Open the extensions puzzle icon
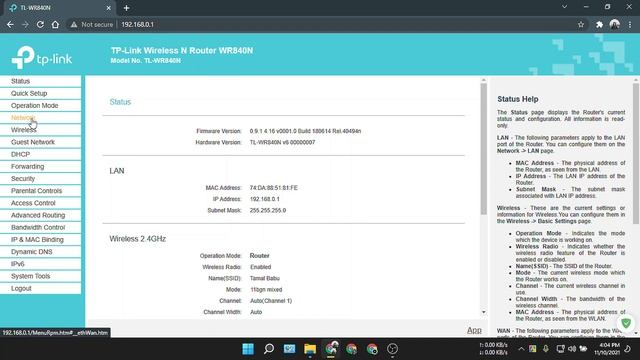The image size is (640, 360). click(599, 24)
